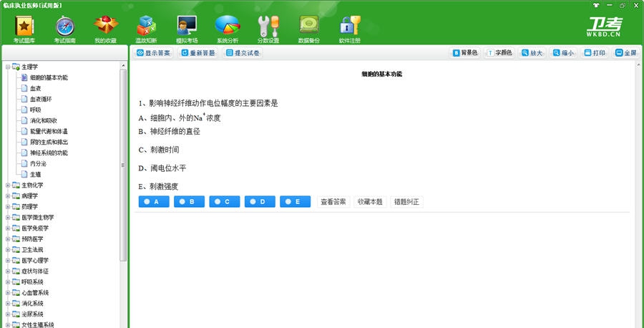Select the 生殖 chapter
The width and height of the screenshot is (644, 328).
pos(35,174)
